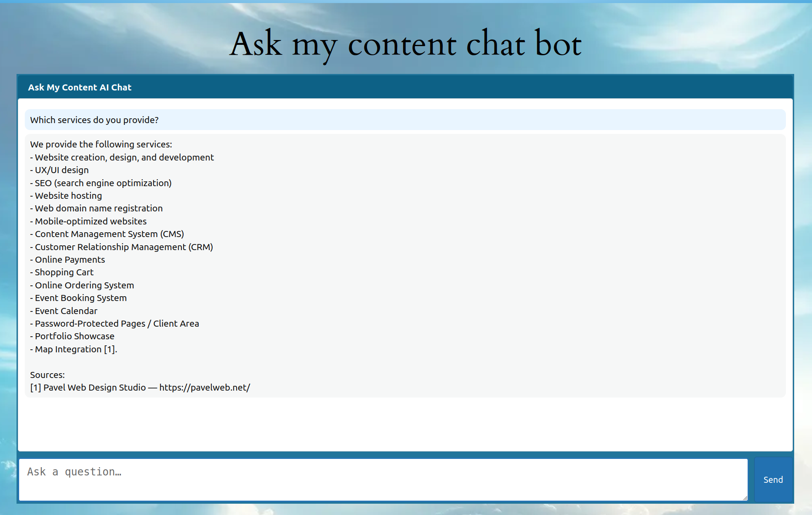The width and height of the screenshot is (812, 515).
Task: Click the 'Map Integration [1]' reference
Action: coord(74,349)
